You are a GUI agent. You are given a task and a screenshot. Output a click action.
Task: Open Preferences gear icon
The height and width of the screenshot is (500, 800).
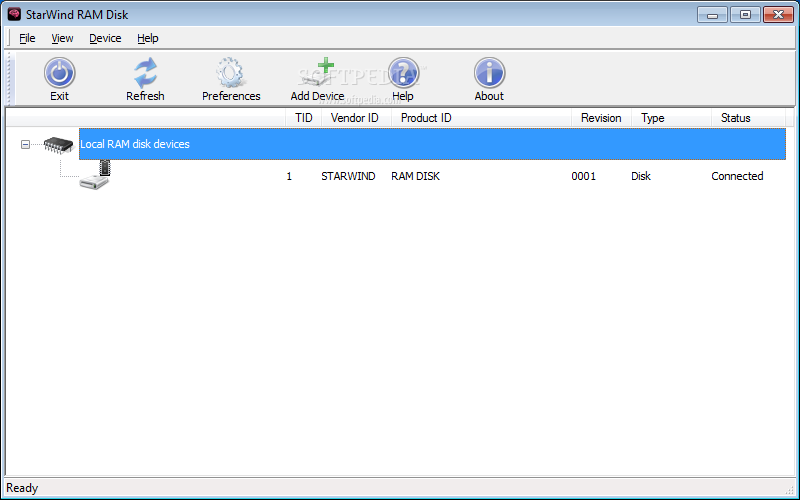(231, 72)
